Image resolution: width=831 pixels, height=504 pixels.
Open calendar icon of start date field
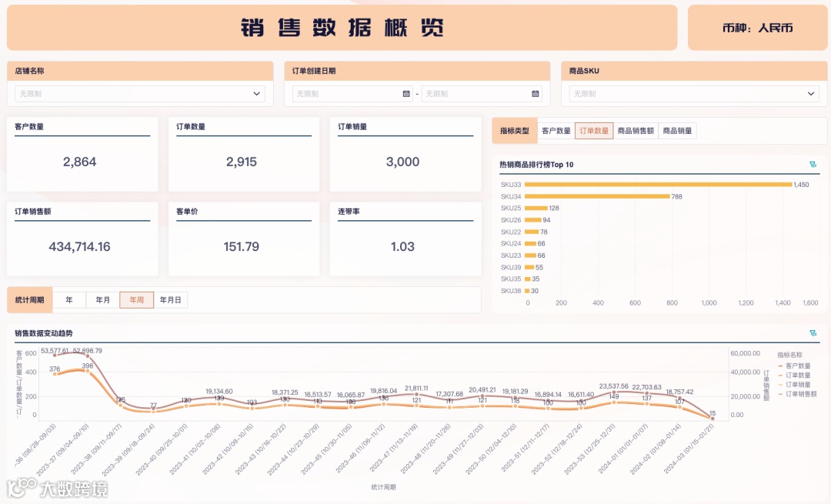(x=406, y=94)
